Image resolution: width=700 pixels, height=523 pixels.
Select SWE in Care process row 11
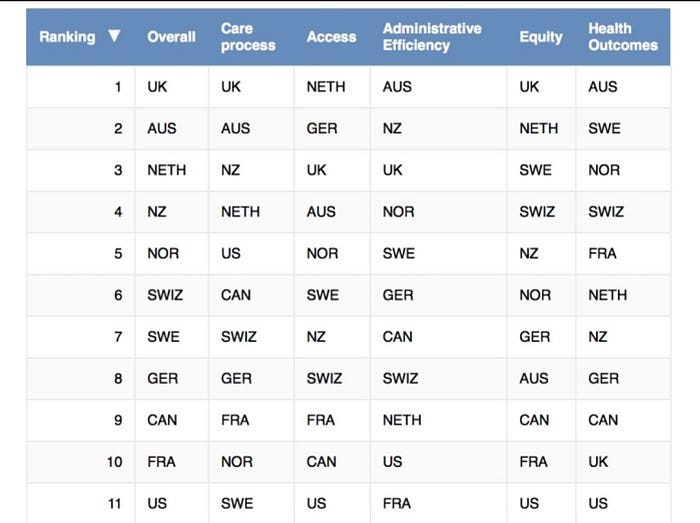click(237, 503)
